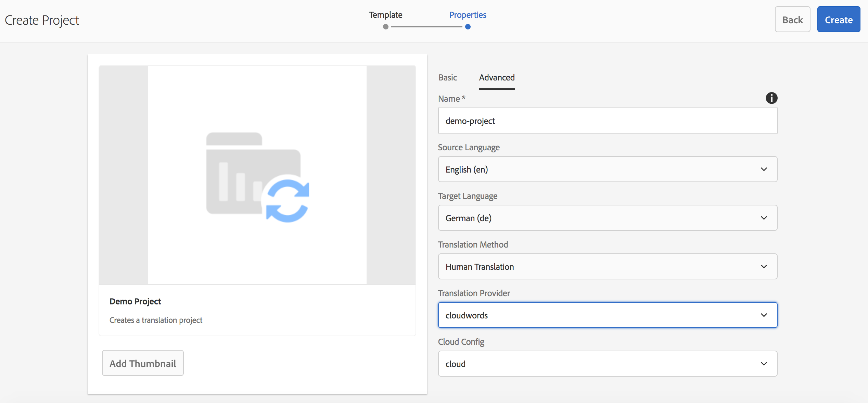Click the Add Thumbnail button
This screenshot has width=868, height=403.
click(143, 363)
